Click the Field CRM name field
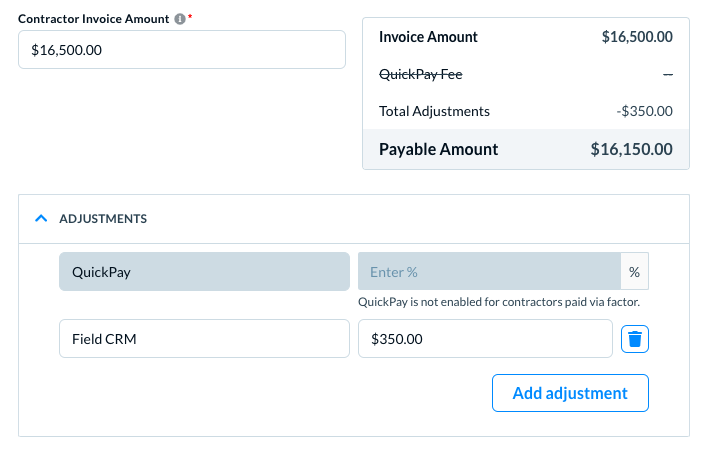Image resolution: width=705 pixels, height=450 pixels. tap(204, 339)
